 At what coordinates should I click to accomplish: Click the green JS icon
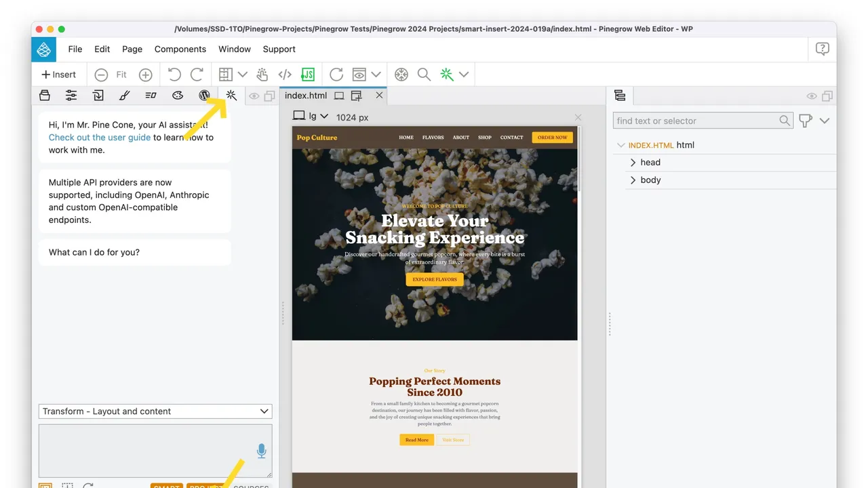308,75
